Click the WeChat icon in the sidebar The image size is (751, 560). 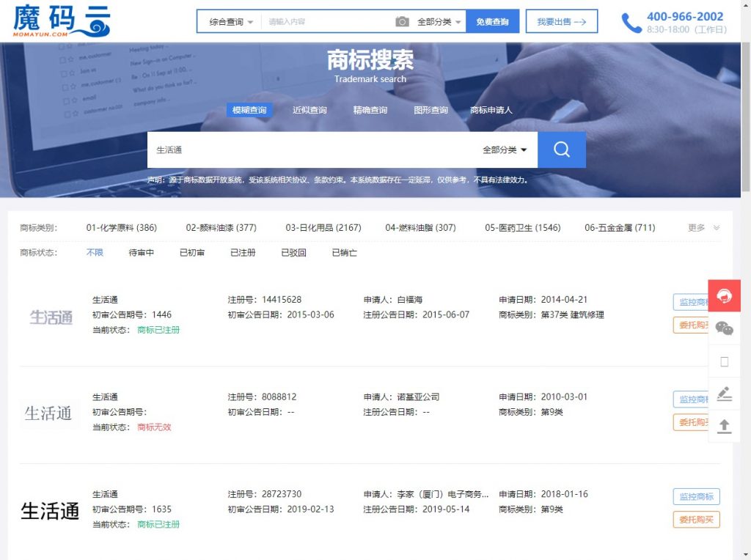click(725, 329)
